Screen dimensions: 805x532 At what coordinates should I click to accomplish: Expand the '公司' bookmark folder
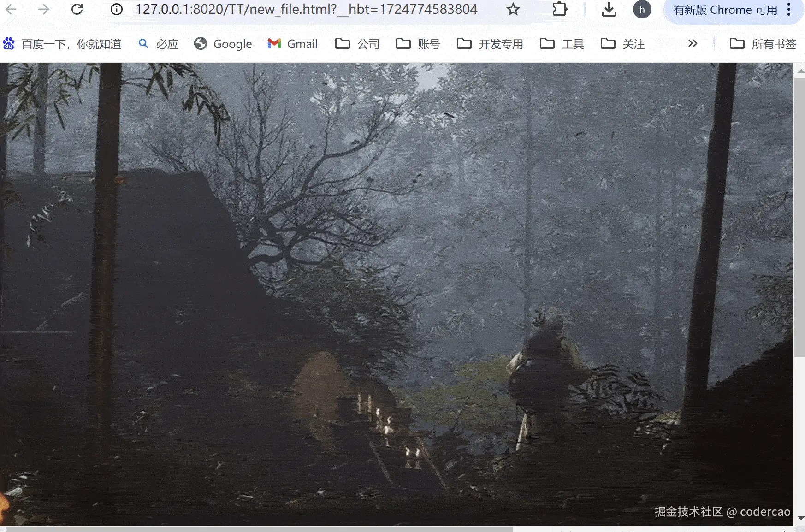(357, 44)
